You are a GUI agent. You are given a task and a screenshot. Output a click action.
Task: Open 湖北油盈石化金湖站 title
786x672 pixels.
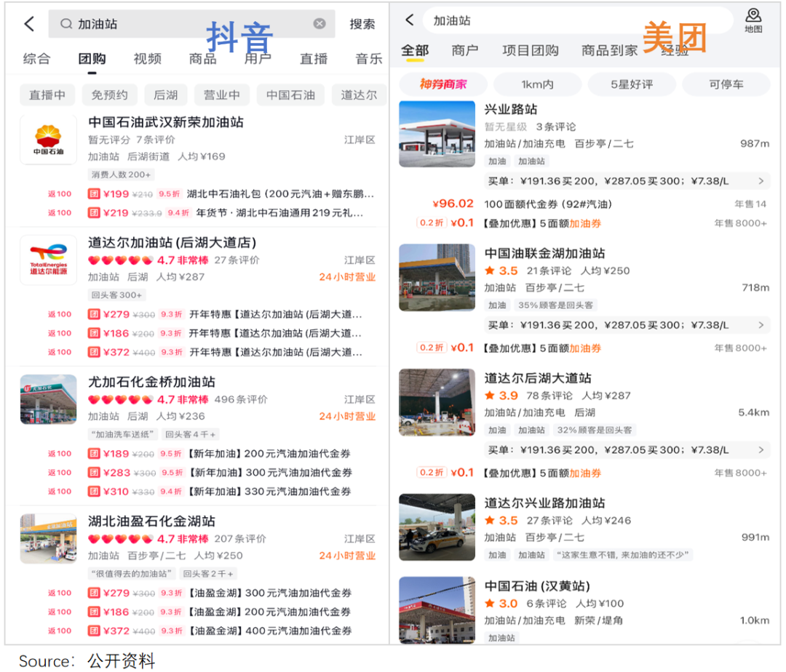click(152, 521)
